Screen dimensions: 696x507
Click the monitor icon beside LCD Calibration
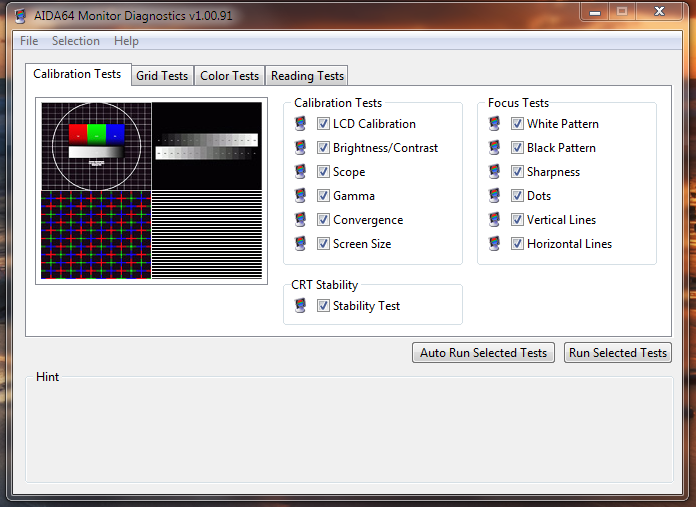click(301, 123)
